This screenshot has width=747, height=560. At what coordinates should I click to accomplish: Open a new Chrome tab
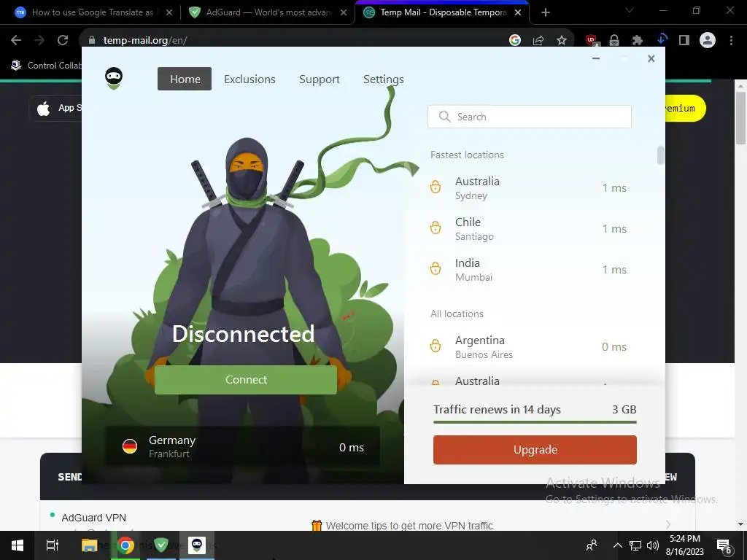546,12
